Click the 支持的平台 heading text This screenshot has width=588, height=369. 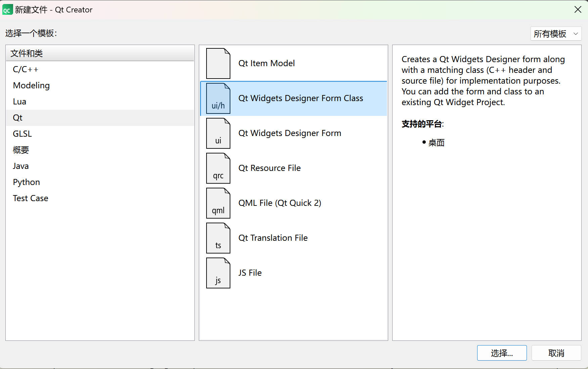pos(422,124)
